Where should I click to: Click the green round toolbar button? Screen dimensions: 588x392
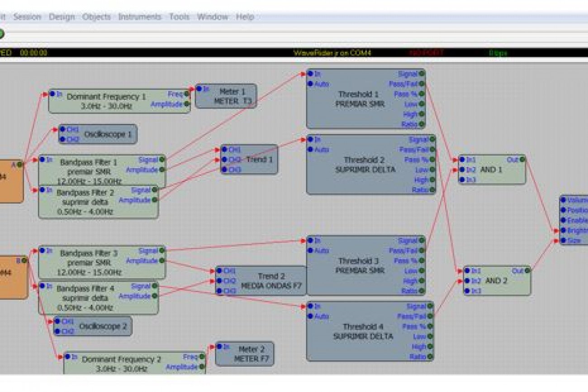tap(1, 34)
